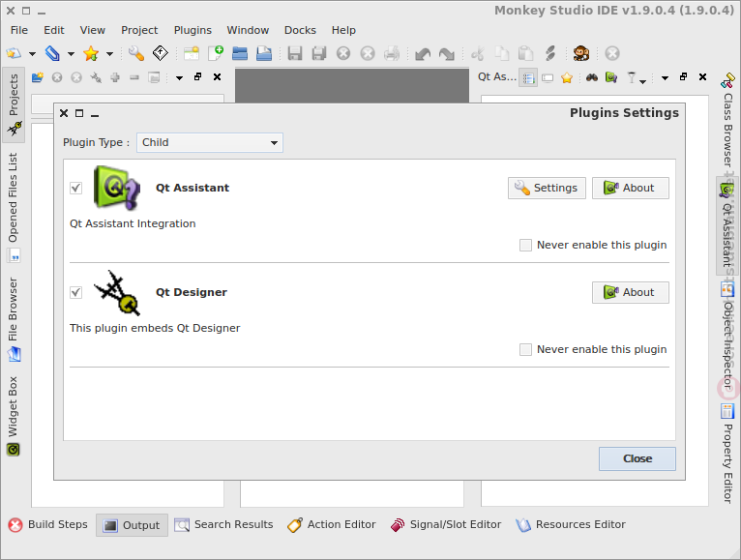741x560 pixels.
Task: Click the contents list icon in Qt Assistant dock
Action: coord(528,77)
